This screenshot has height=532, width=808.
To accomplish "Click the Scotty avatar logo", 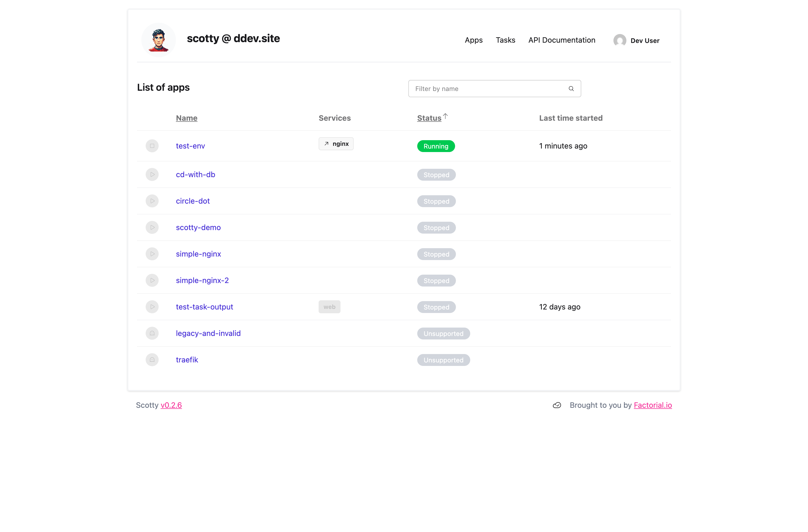I will [158, 39].
